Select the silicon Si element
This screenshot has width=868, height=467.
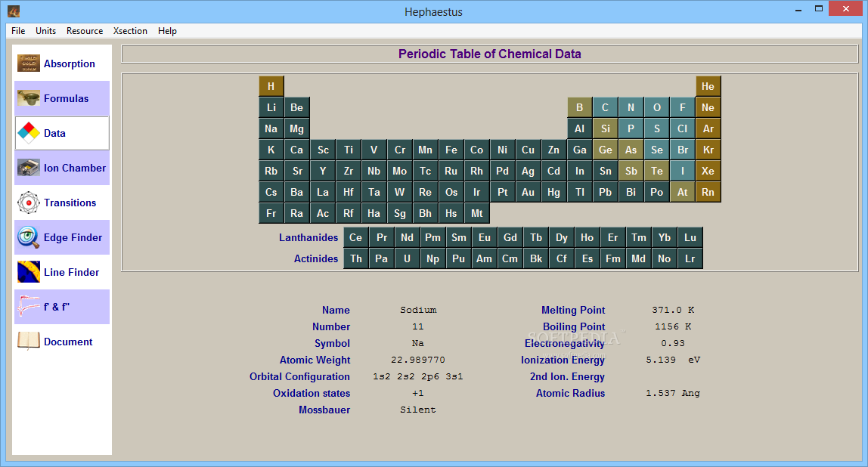pyautogui.click(x=605, y=128)
